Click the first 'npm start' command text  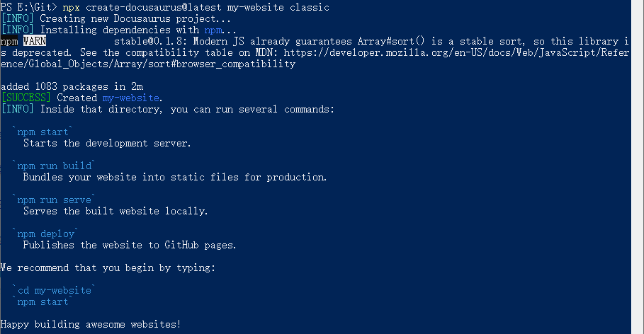click(x=43, y=132)
